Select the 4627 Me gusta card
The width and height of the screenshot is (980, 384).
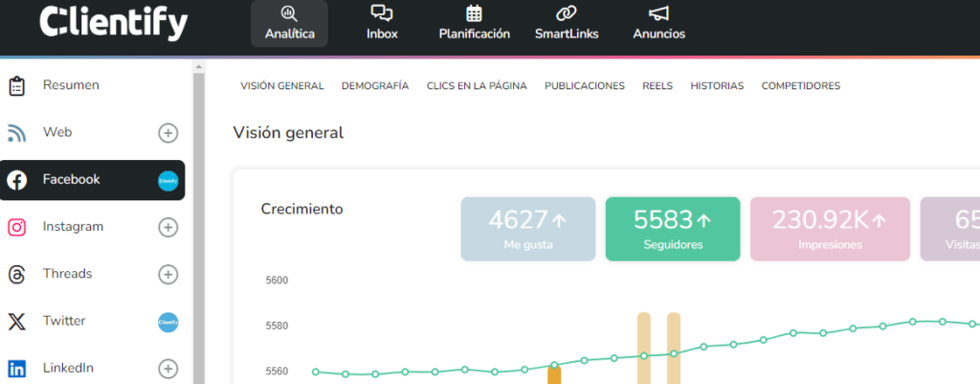point(528,229)
